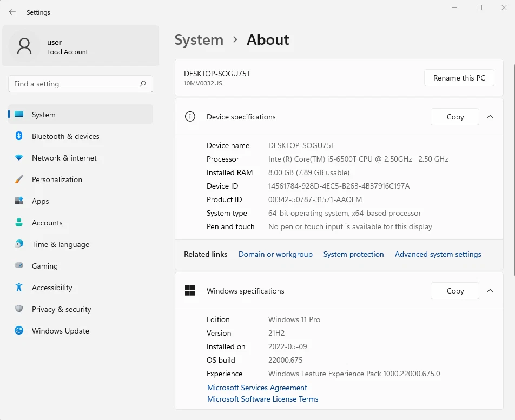This screenshot has height=420, width=515.
Task: Select the Network & internet globe icon
Action: pos(18,158)
